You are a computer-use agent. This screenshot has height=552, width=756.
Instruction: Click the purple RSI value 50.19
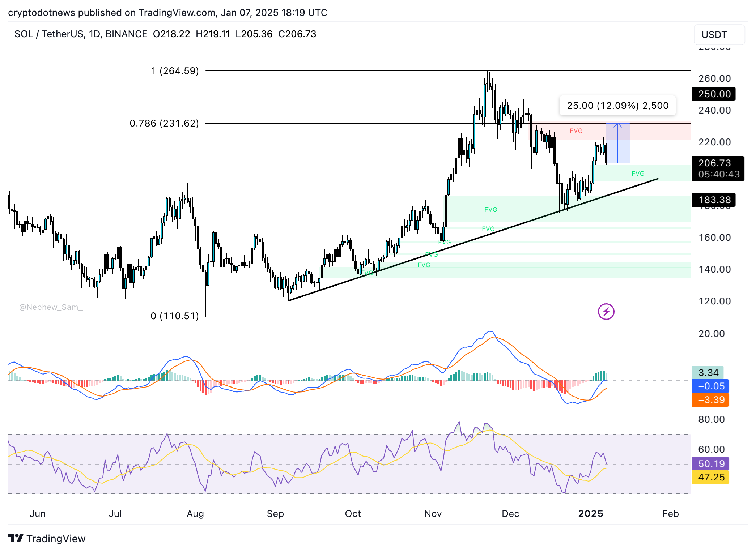(710, 464)
